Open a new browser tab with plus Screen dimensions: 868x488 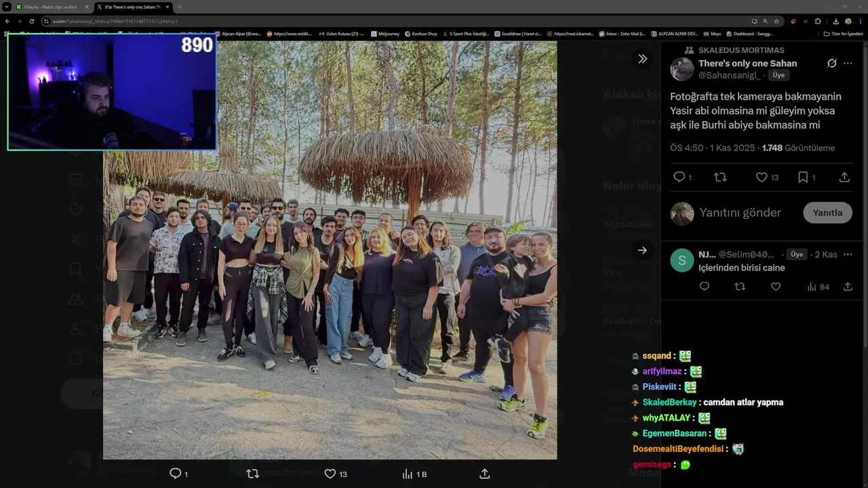pyautogui.click(x=180, y=7)
